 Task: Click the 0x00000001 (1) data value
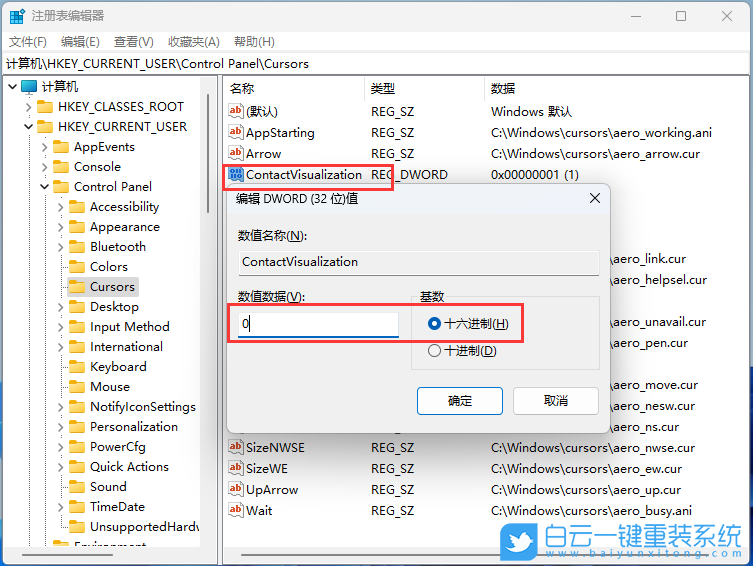pos(534,175)
